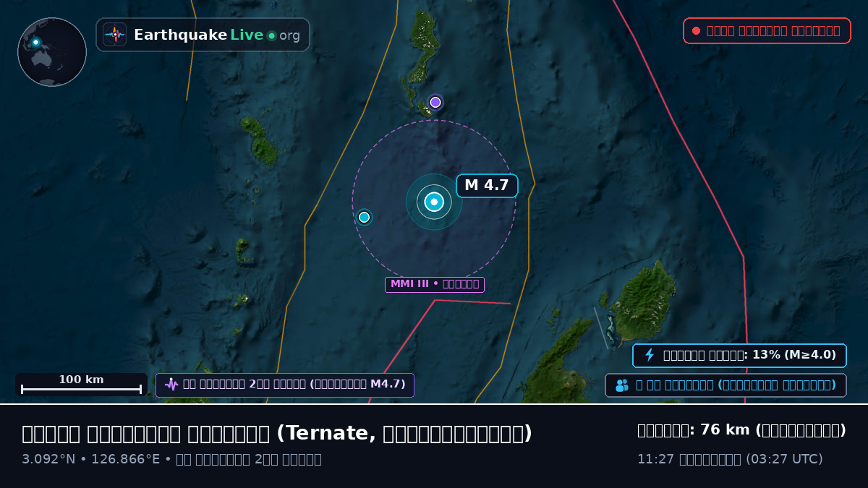Click the people icon in the bottom-right badge

point(622,385)
